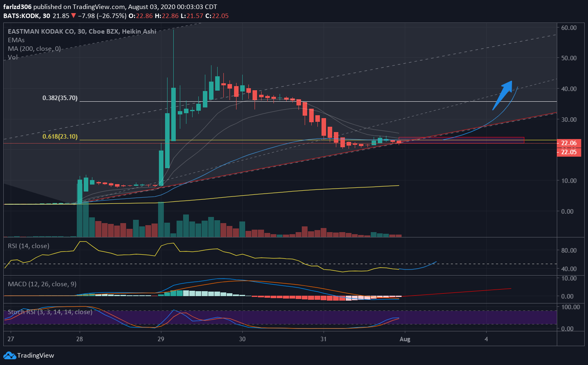This screenshot has width=588, height=365.
Task: Click the 80.00 RSI axis label
Action: [569, 250]
